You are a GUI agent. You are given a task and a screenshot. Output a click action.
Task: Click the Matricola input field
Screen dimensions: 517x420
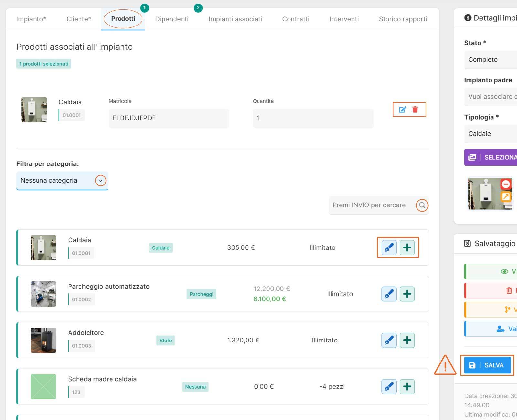pyautogui.click(x=169, y=118)
